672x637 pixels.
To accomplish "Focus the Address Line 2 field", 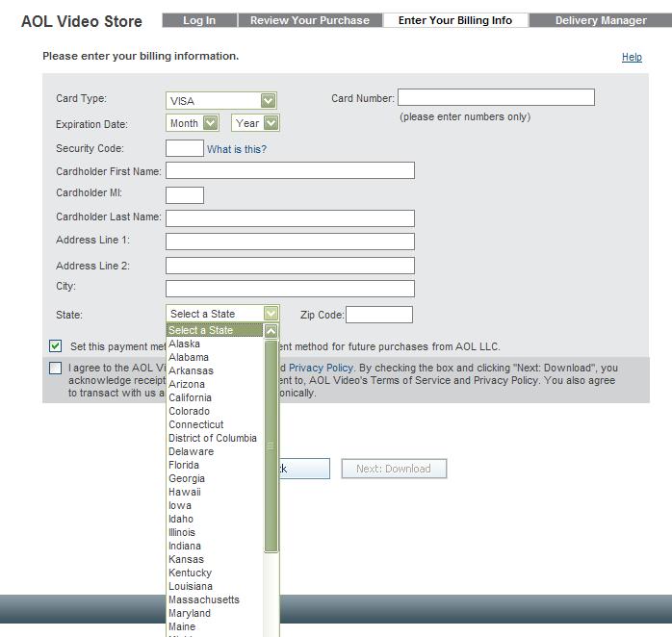I will [x=290, y=266].
